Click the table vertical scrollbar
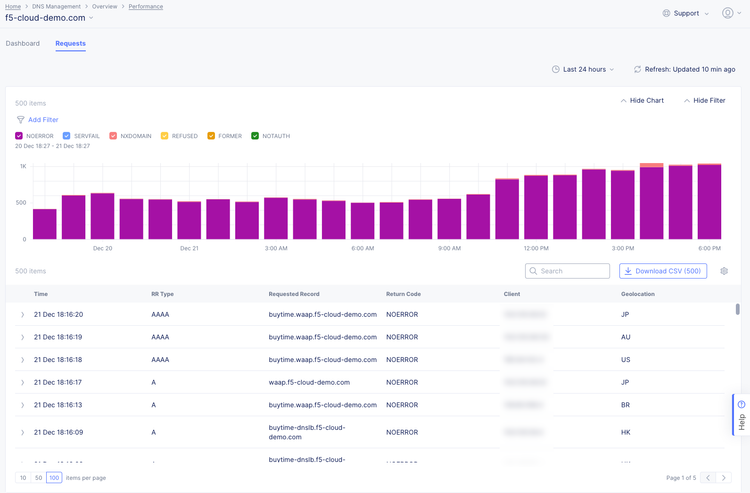750x493 pixels. [x=738, y=310]
